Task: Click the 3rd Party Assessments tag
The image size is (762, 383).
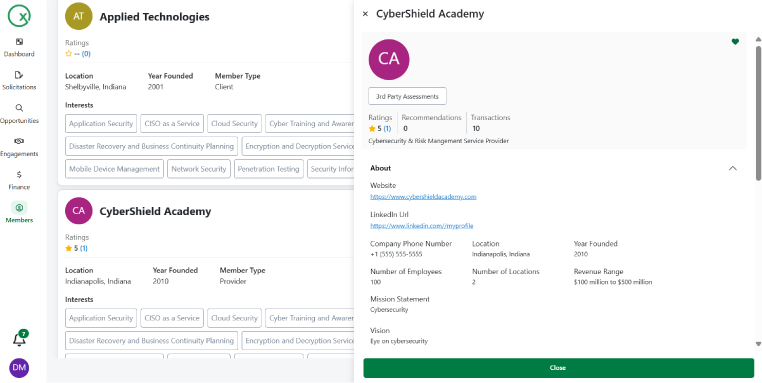Action: point(407,96)
